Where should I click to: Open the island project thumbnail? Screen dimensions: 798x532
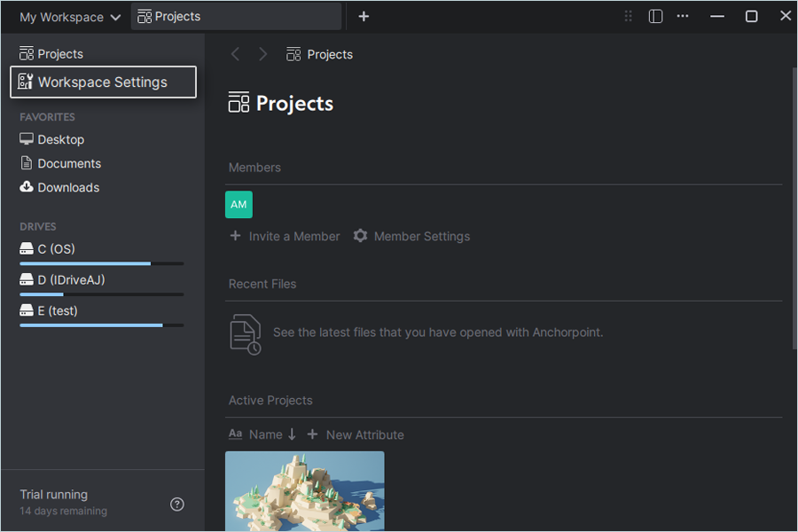(305, 491)
